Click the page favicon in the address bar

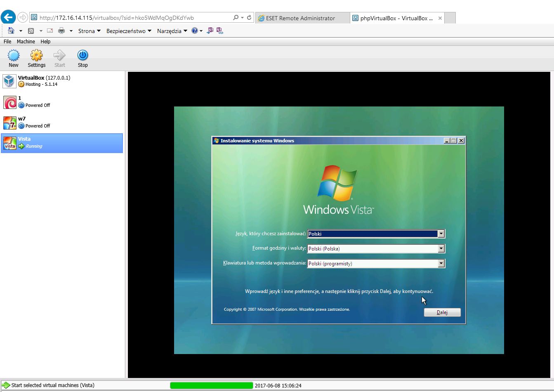coord(34,18)
